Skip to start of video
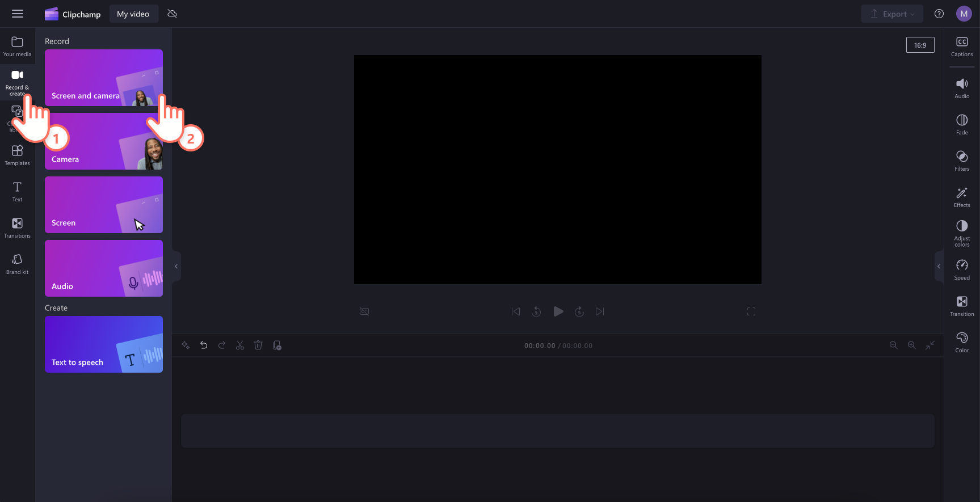Image resolution: width=980 pixels, height=502 pixels. pyautogui.click(x=516, y=311)
